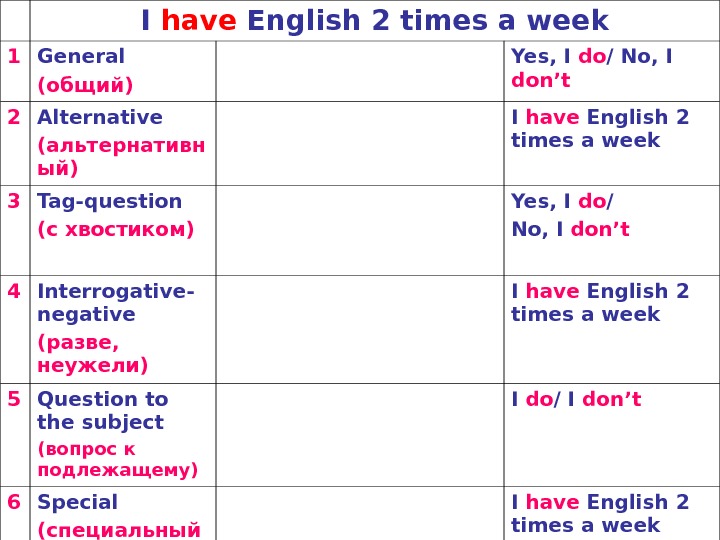Click the answer cell in the General row
The image size is (720, 540).
pos(610,69)
